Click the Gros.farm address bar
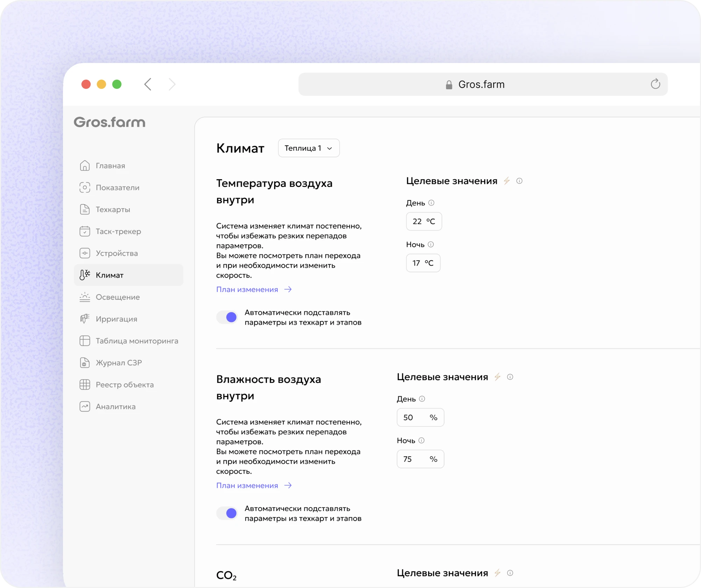The image size is (701, 588). pos(483,84)
